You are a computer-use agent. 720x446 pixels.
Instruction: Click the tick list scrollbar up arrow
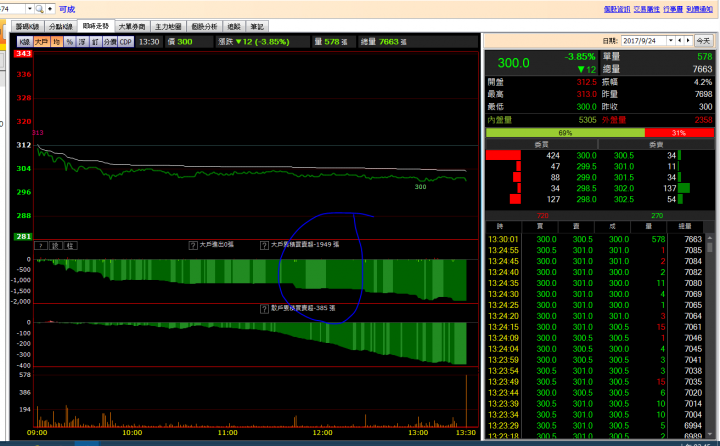[x=709, y=238]
